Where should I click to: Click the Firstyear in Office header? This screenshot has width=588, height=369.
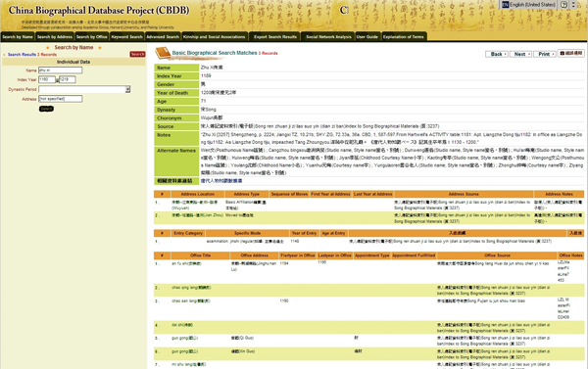pos(298,255)
